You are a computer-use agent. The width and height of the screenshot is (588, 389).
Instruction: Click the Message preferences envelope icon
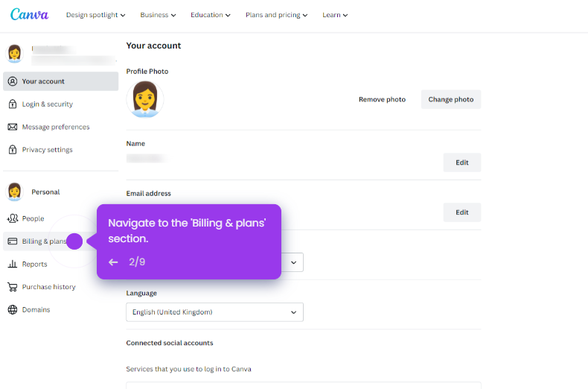(x=13, y=127)
